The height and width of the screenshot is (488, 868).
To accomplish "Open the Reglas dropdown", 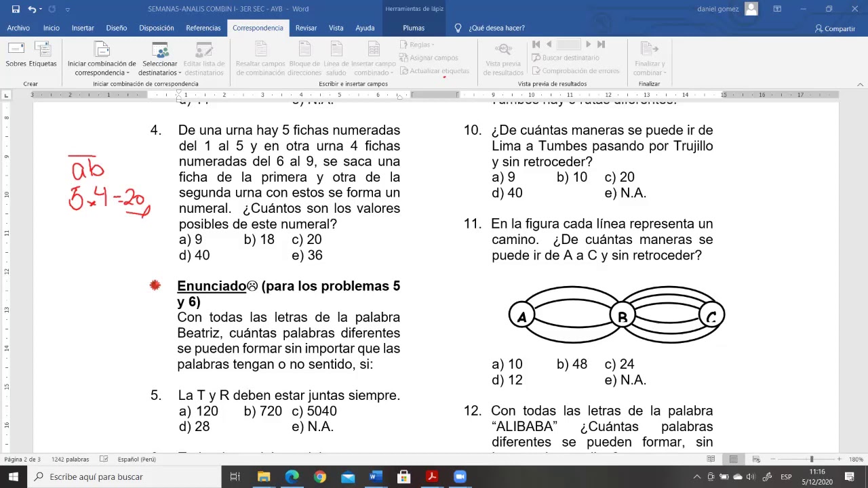I will click(418, 45).
